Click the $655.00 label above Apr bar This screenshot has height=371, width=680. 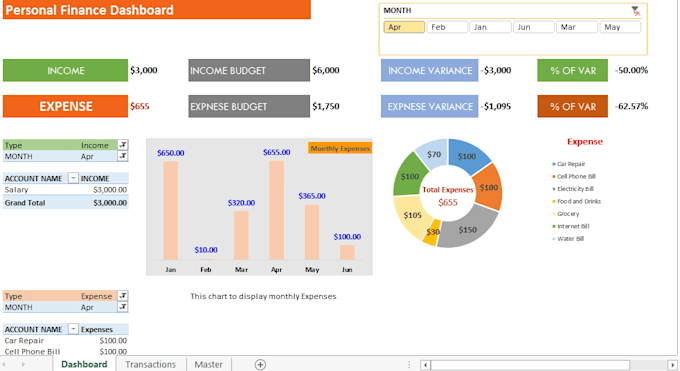(x=277, y=152)
